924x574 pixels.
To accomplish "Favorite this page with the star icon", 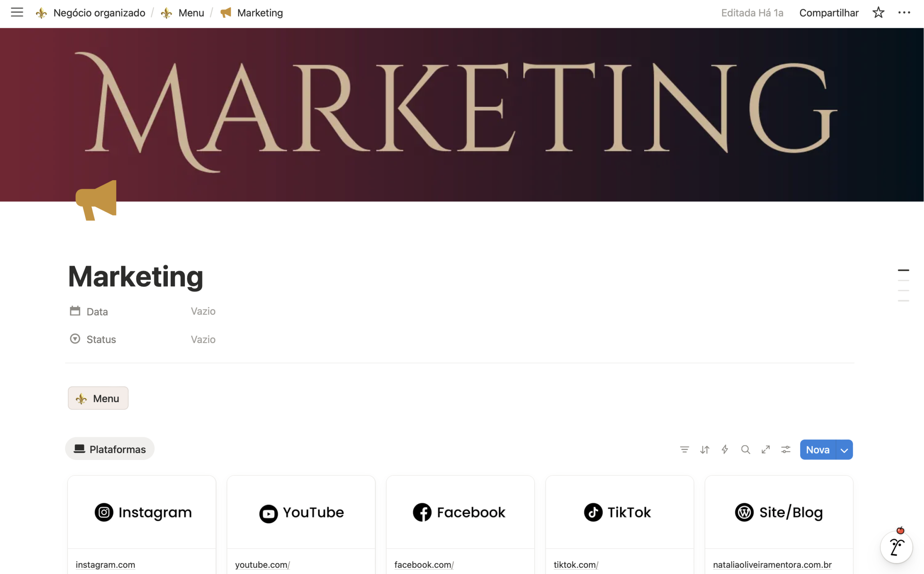I will point(878,13).
